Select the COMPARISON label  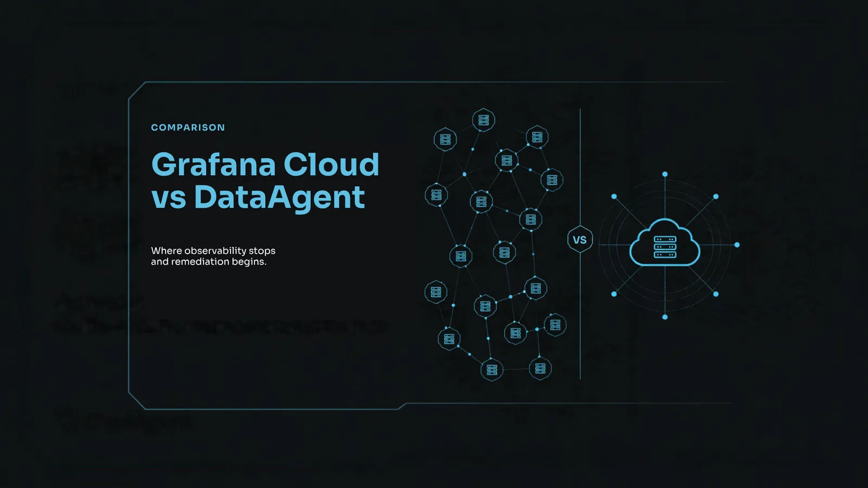[x=188, y=127]
